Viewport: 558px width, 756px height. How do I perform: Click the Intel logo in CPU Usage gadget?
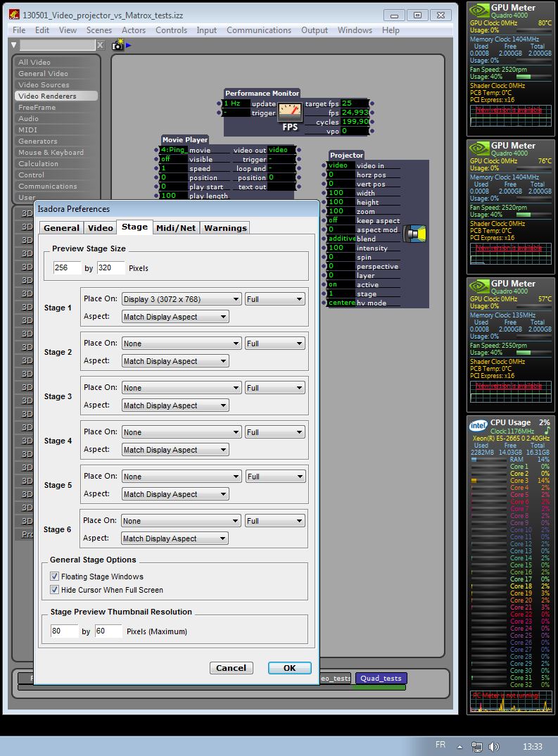[478, 425]
